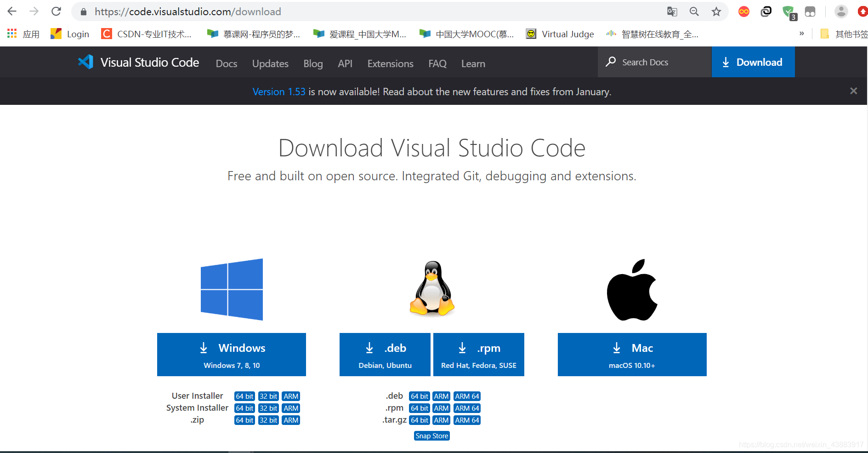This screenshot has width=868, height=453.
Task: Click the Snap Store link
Action: 432,436
